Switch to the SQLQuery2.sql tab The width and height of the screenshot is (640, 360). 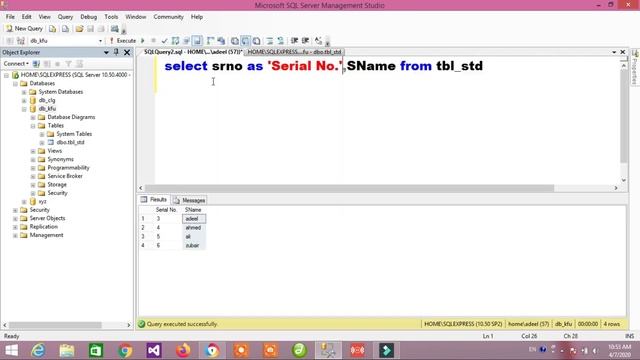tap(193, 52)
